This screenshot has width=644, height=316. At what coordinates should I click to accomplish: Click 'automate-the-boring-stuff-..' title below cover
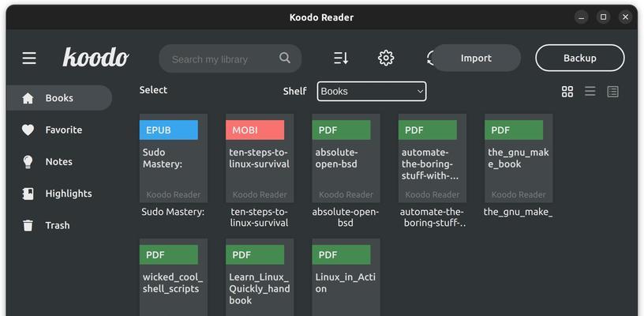point(432,217)
